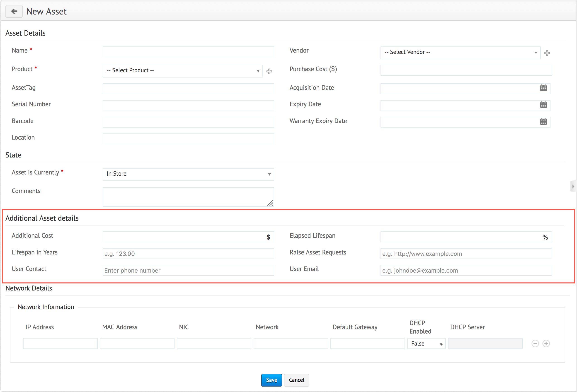Click the Name input field
577x392 pixels.
coord(188,52)
